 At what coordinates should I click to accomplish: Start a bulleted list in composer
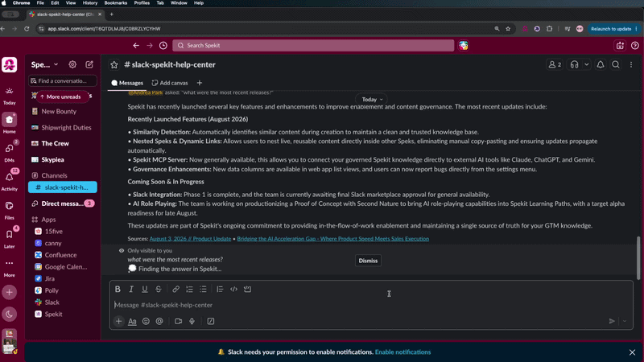[203, 289]
